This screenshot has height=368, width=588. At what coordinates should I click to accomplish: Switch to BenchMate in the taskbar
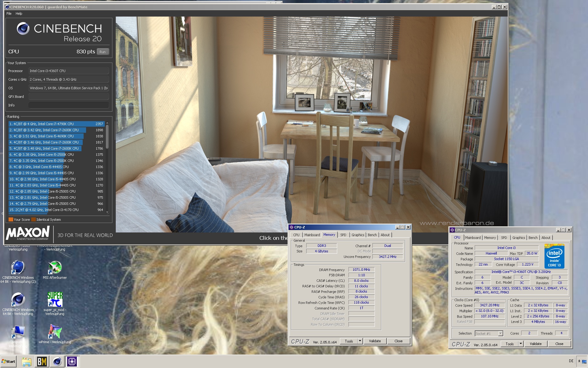(x=42, y=362)
